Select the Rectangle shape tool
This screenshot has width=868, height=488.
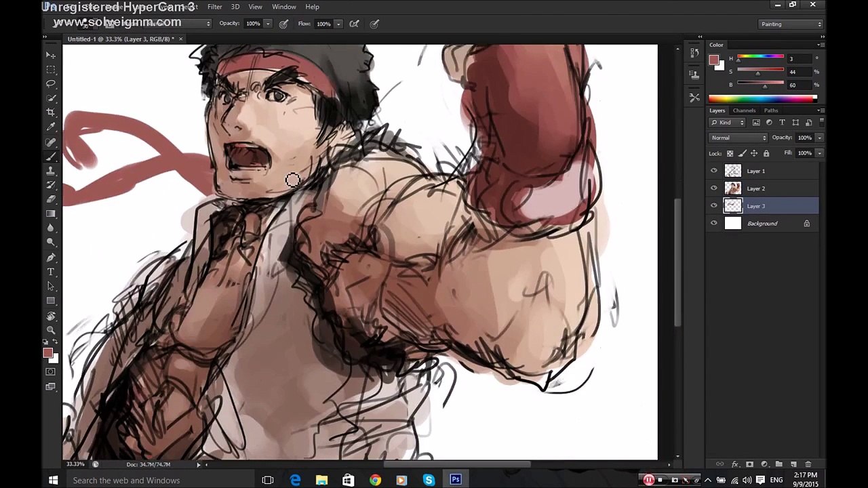tap(51, 300)
